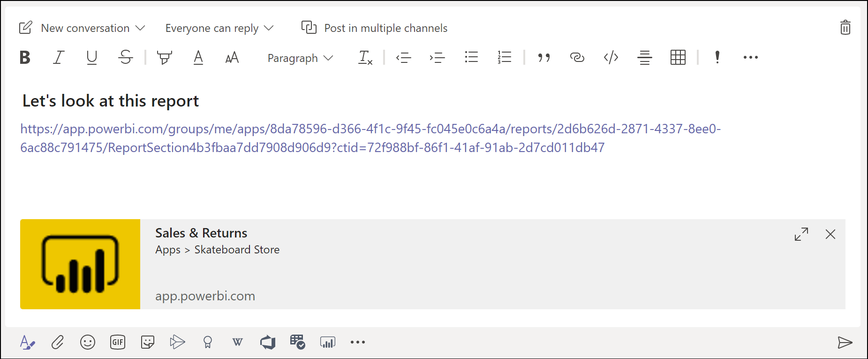Insert a hyperlink
Viewport: 868px width, 359px height.
(577, 57)
